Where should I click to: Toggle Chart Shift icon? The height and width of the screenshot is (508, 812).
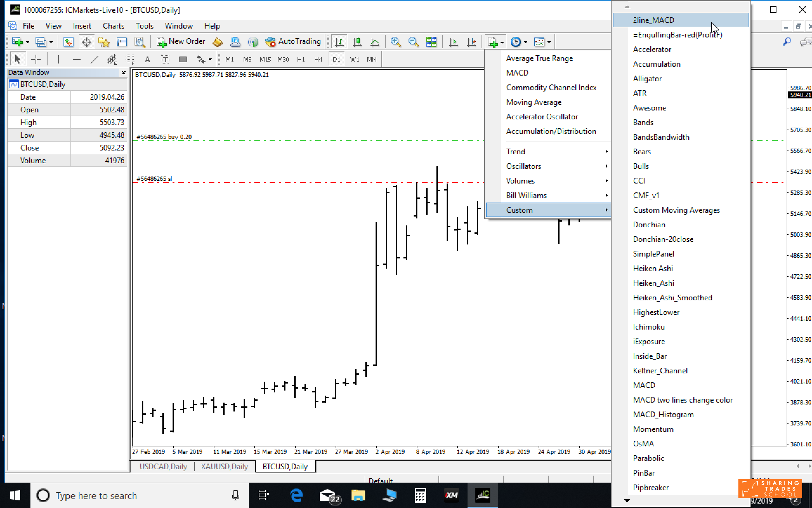coord(471,42)
